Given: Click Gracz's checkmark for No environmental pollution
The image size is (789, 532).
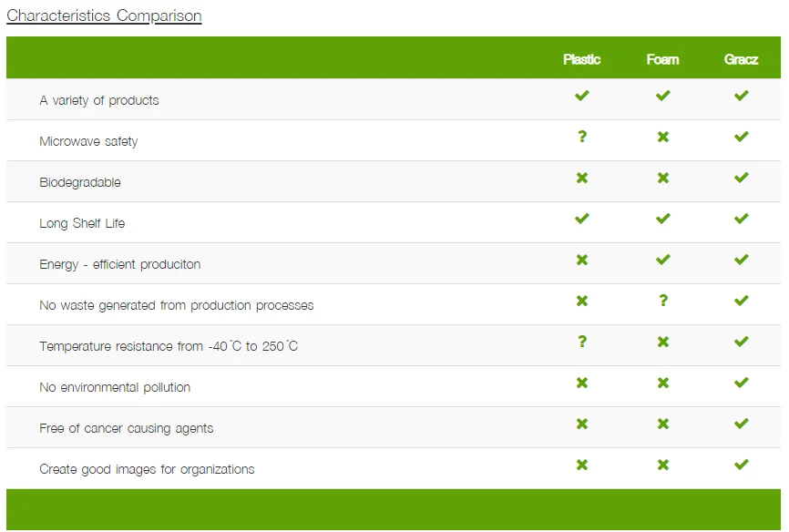Looking at the screenshot, I should pyautogui.click(x=741, y=383).
